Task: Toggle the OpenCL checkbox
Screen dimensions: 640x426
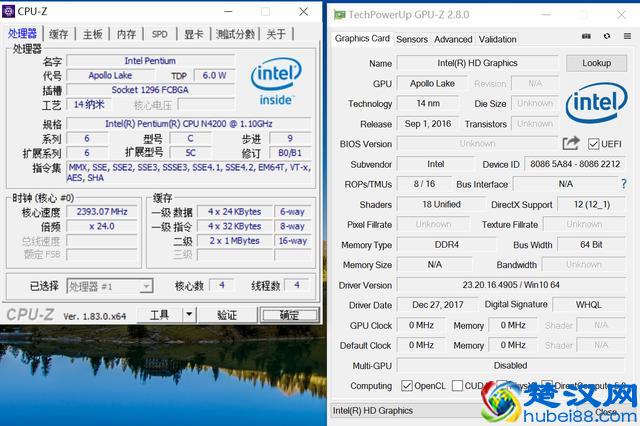Action: tap(407, 386)
